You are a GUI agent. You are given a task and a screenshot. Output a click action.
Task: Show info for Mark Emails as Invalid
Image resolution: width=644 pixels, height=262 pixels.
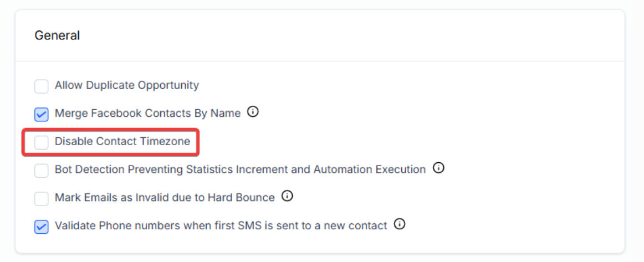[x=287, y=196]
